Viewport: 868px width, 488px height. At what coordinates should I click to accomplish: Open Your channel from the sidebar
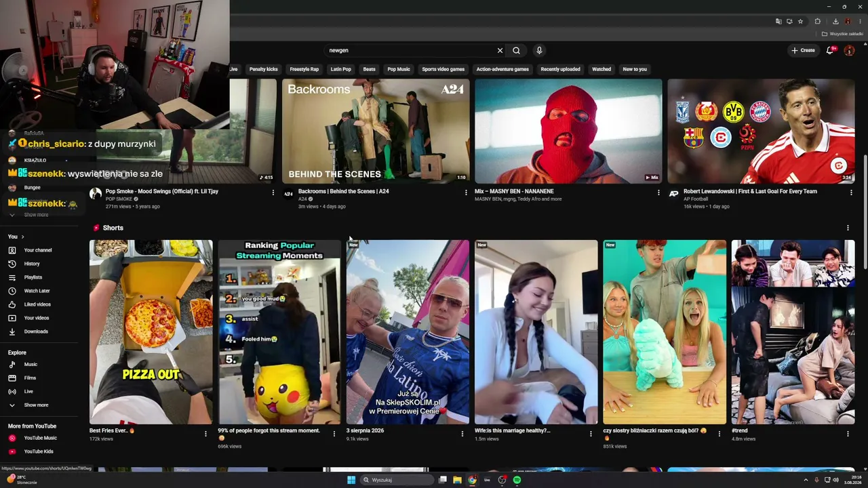(x=38, y=250)
